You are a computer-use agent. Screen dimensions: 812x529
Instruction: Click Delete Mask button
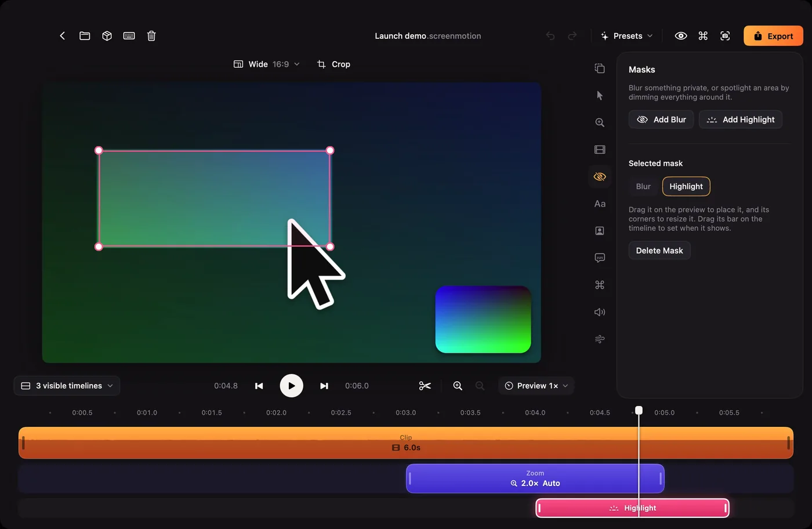659,251
